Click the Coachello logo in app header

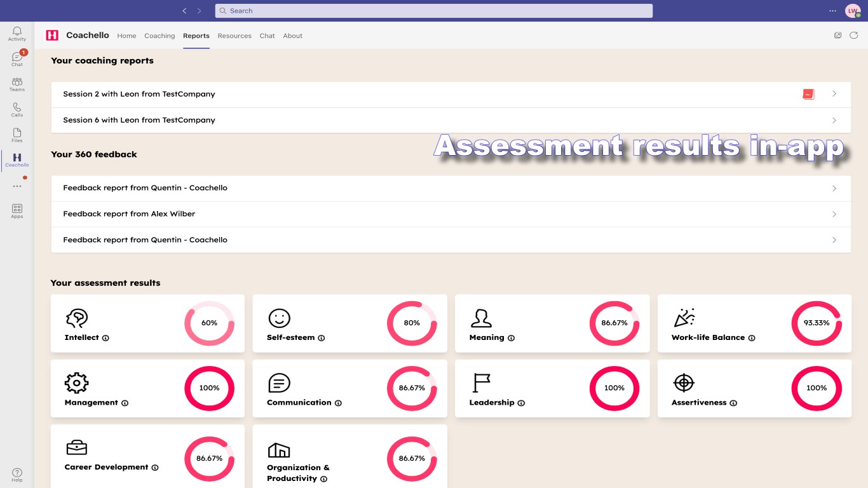[x=52, y=36]
